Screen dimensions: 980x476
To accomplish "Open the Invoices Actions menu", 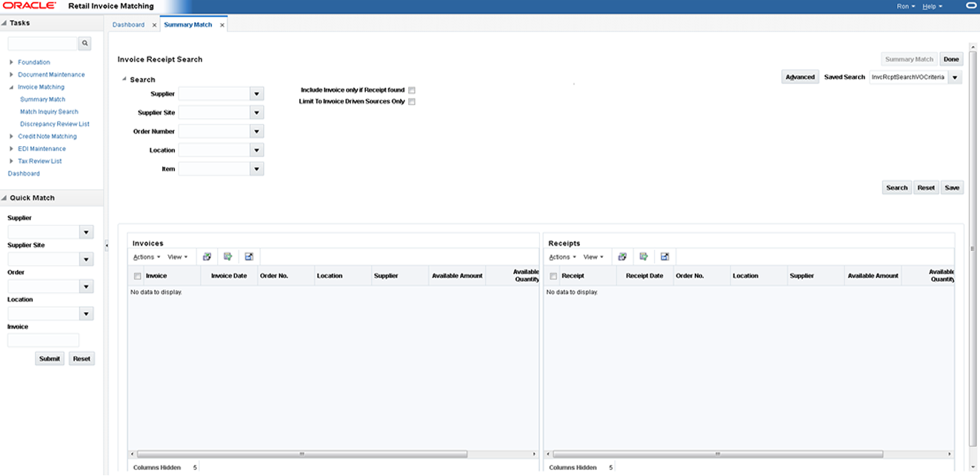I will click(147, 257).
